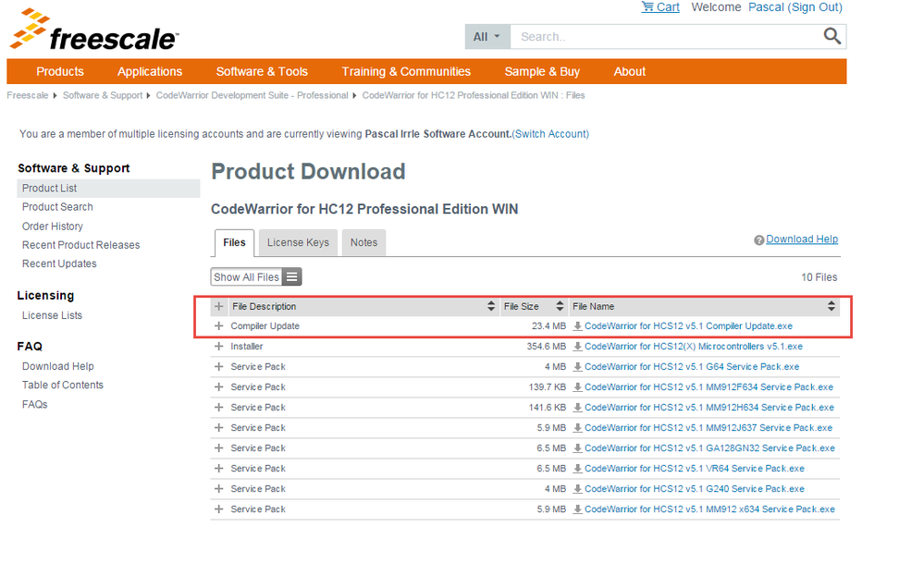Open Order History in sidebar

53,227
